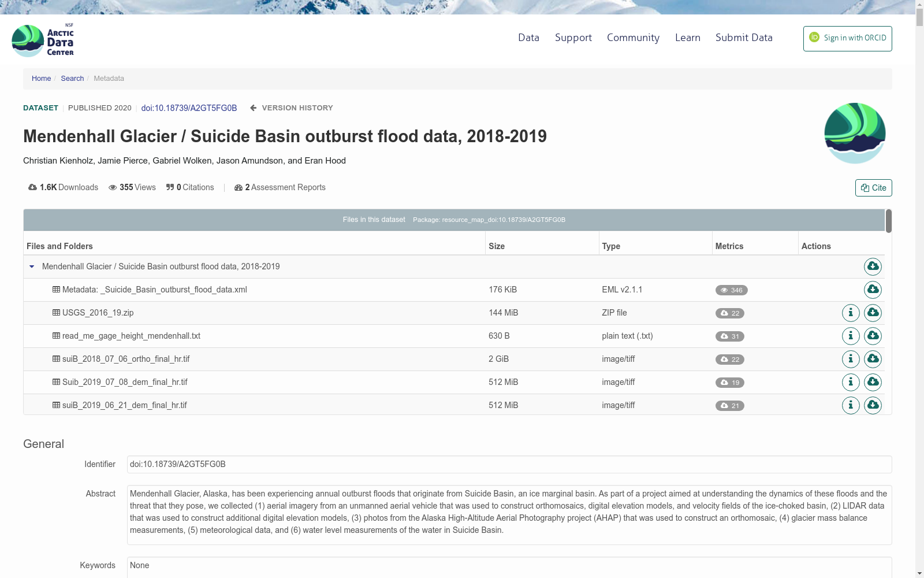Click the Arctic Data Center logo
The image size is (924, 578).
pyautogui.click(x=43, y=40)
